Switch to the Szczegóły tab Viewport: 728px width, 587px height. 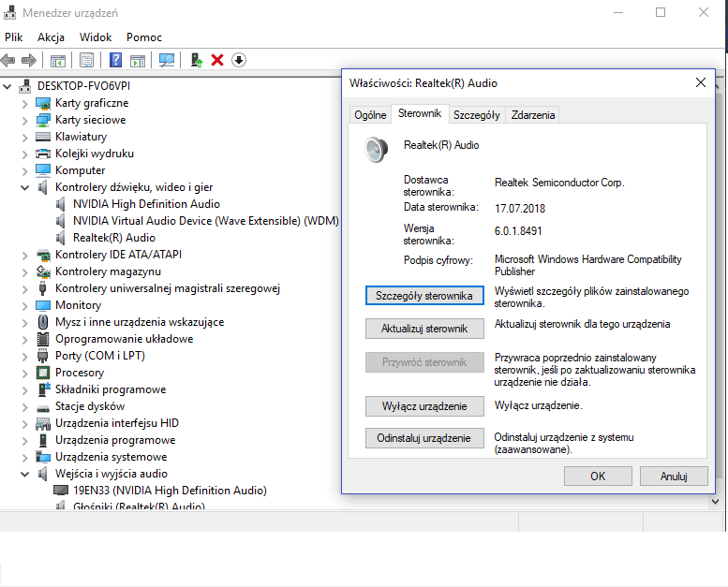(476, 115)
